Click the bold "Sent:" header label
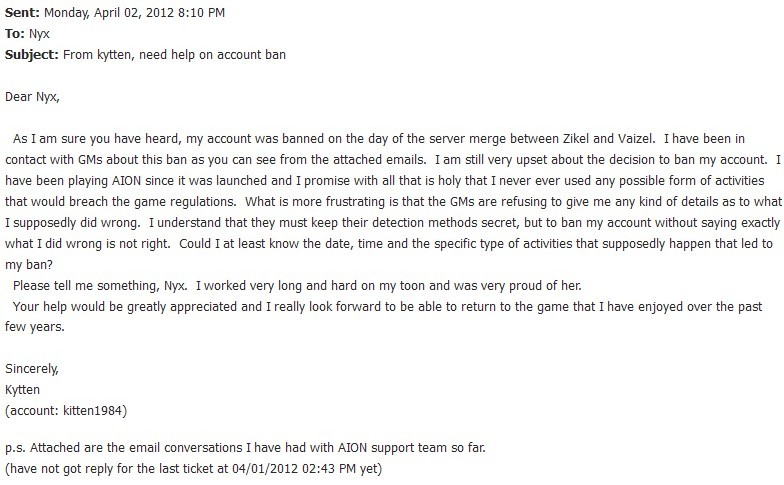This screenshot has width=784, height=485. point(22,12)
